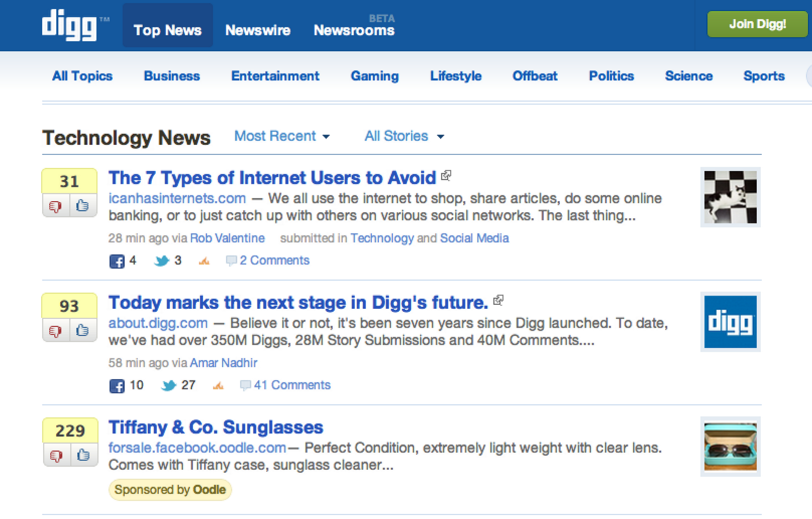Click orange activity icon on 'Digg's future' story
This screenshot has width=812, height=519.
(218, 386)
